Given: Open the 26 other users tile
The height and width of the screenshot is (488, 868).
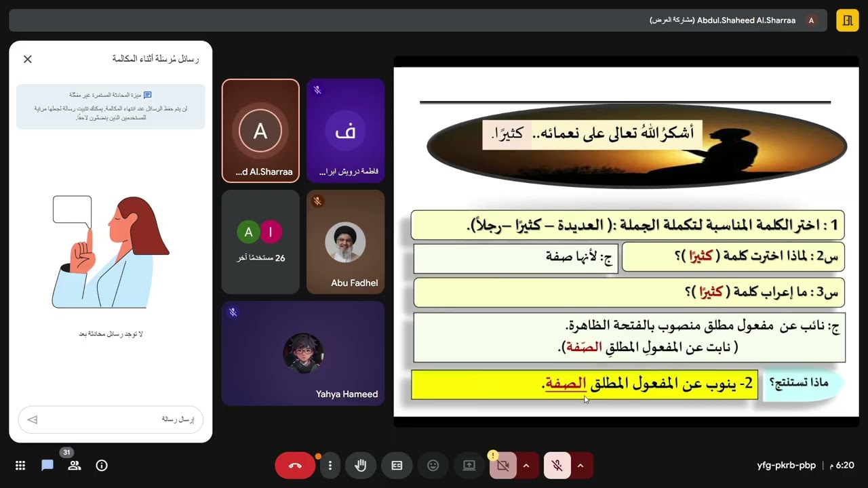Looking at the screenshot, I should click(x=260, y=242).
